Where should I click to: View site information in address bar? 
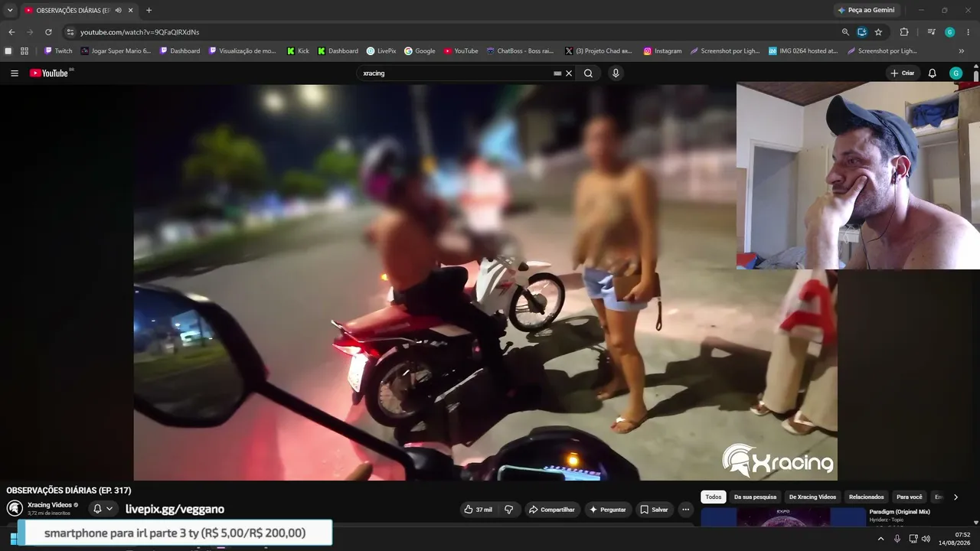70,32
